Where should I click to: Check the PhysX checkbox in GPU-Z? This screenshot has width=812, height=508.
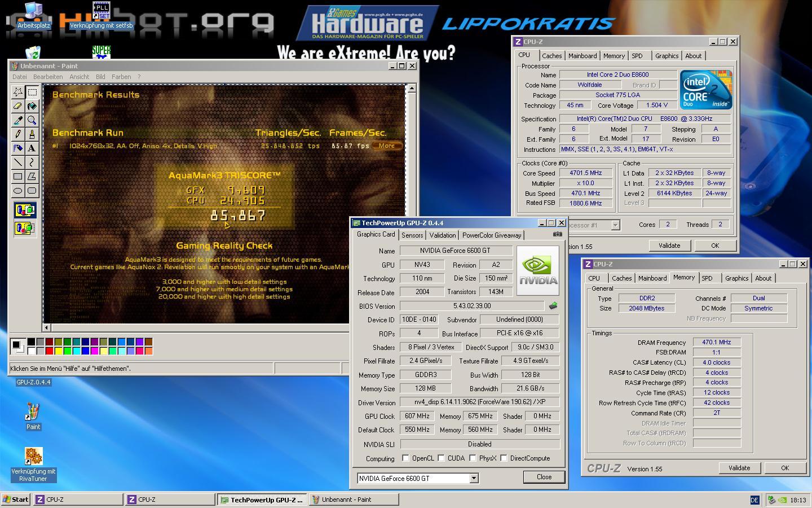pos(473,458)
